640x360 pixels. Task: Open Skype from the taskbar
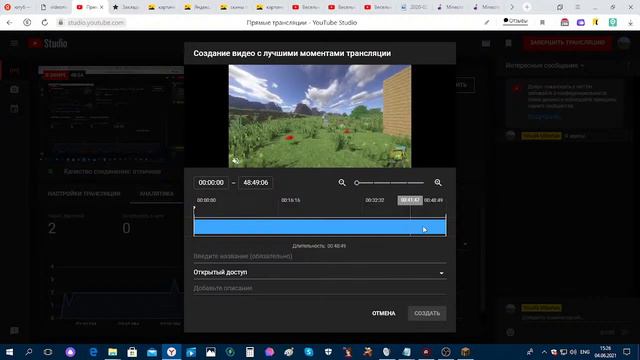[x=309, y=352]
